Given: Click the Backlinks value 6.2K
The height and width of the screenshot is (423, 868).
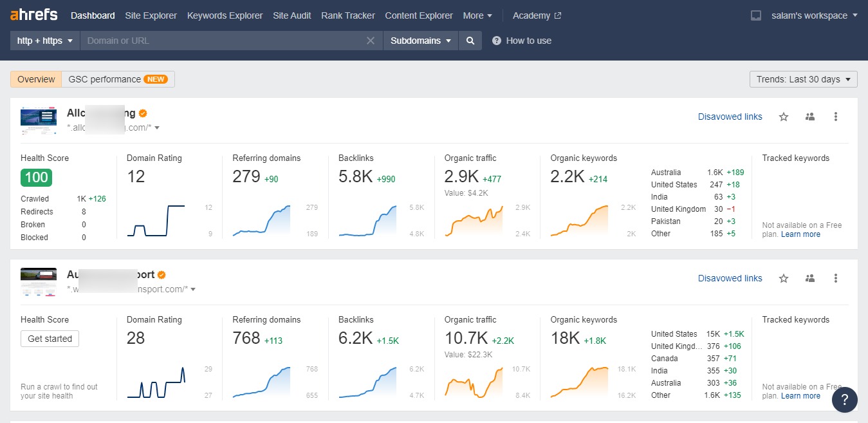Looking at the screenshot, I should 356,338.
